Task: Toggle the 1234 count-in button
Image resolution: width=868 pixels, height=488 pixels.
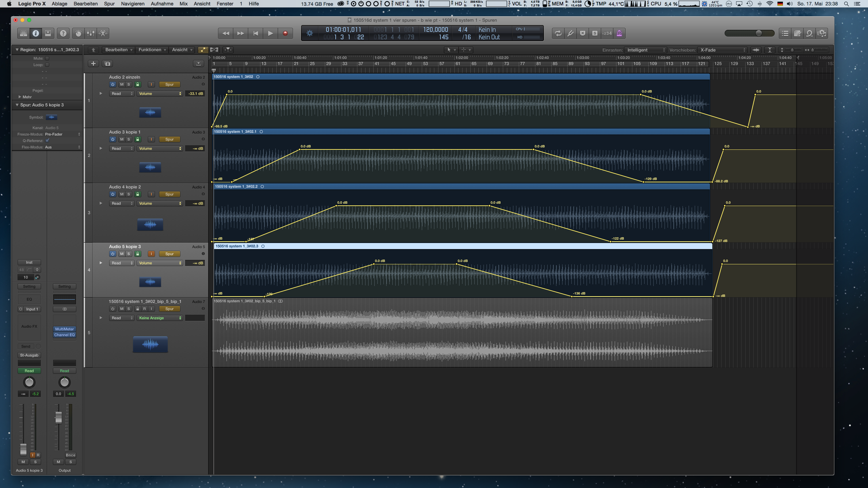Action: point(607,33)
